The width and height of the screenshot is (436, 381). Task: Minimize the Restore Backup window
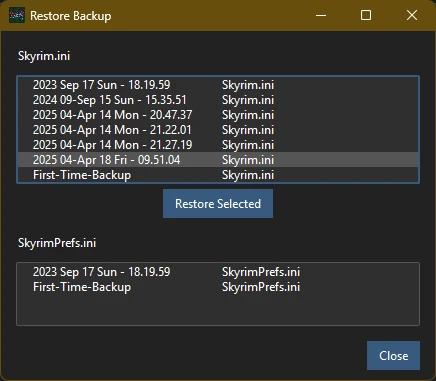(x=321, y=15)
